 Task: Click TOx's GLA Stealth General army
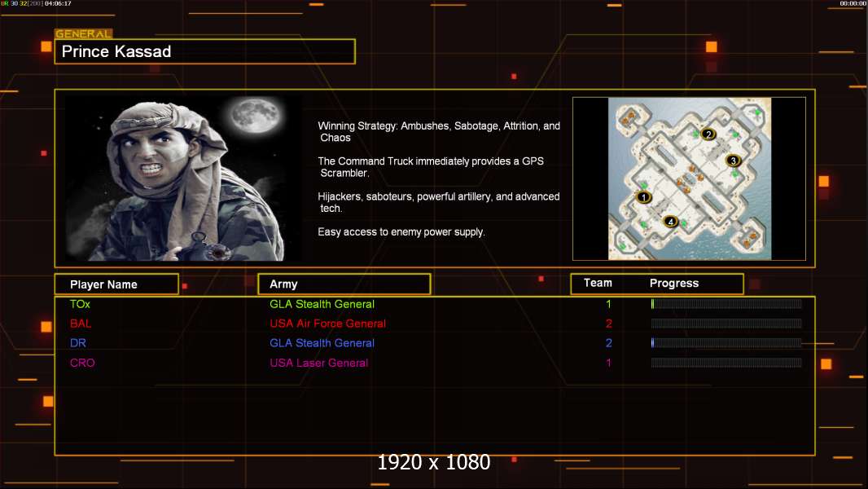322,304
